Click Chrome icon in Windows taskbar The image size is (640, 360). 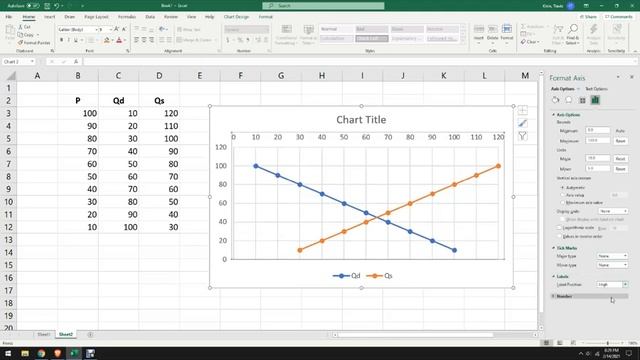[41, 353]
